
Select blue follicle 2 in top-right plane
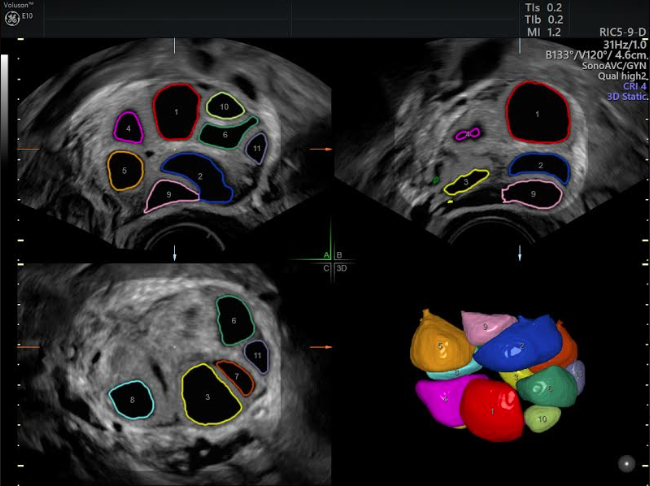tap(539, 166)
